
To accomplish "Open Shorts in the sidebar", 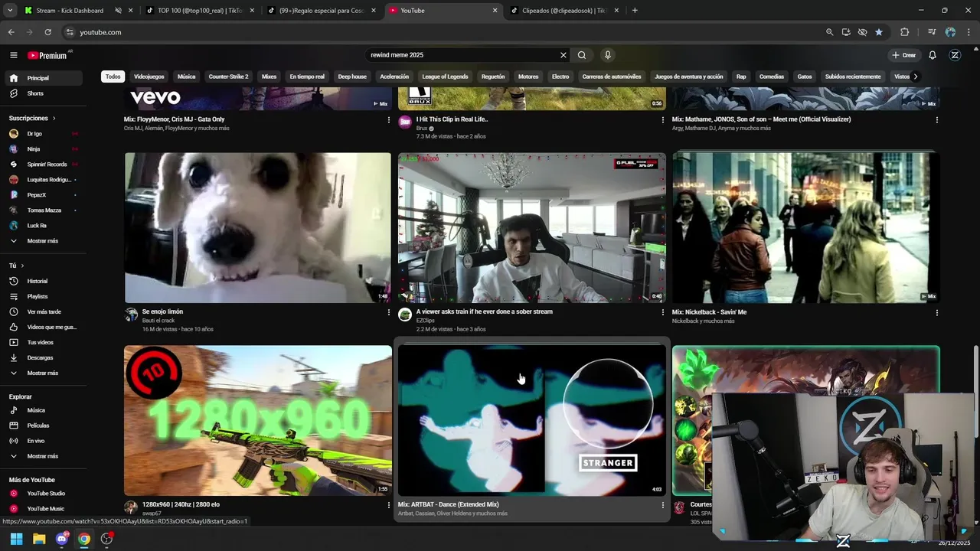I will click(43, 93).
